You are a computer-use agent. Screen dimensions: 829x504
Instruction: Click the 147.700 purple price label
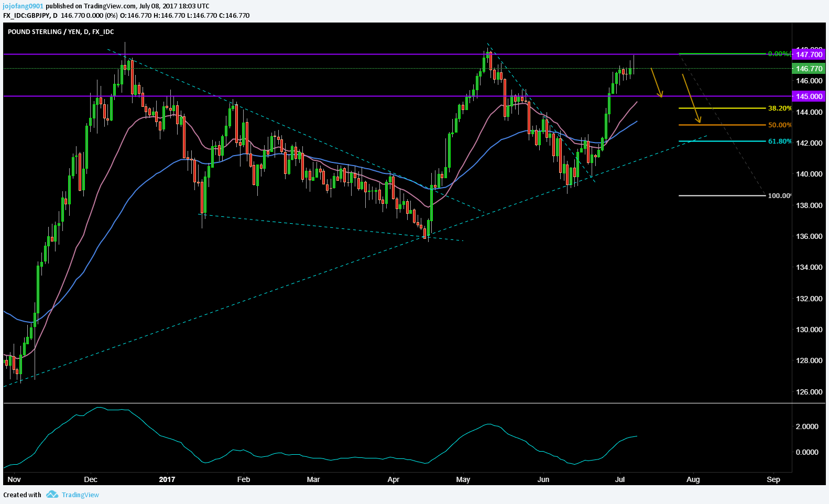click(809, 54)
